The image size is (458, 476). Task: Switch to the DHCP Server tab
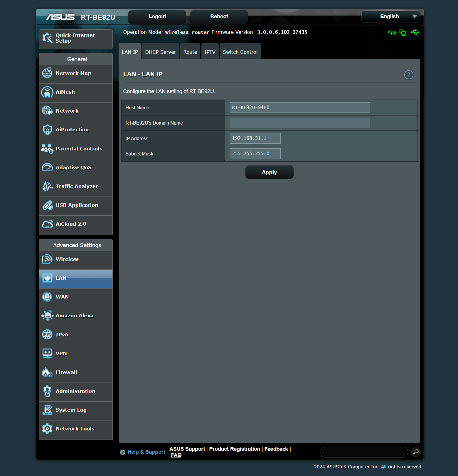[161, 52]
